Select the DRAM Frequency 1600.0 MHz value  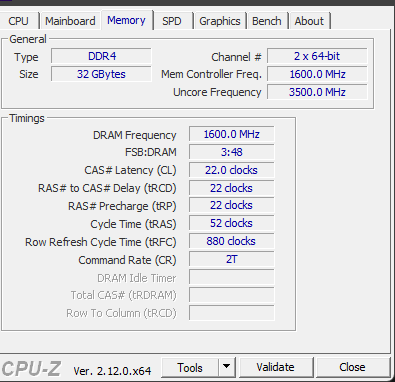[232, 134]
